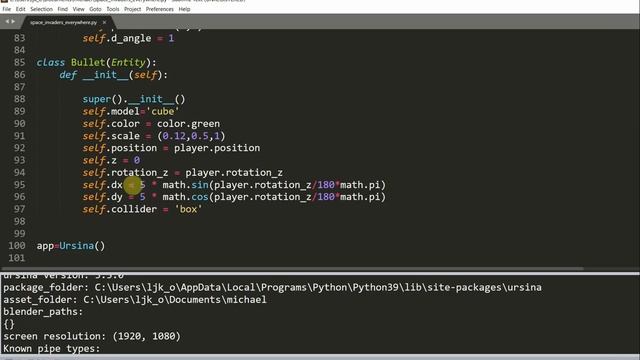This screenshot has height=360, width=640.
Task: Click the asset_folder line in console
Action: coord(135,300)
